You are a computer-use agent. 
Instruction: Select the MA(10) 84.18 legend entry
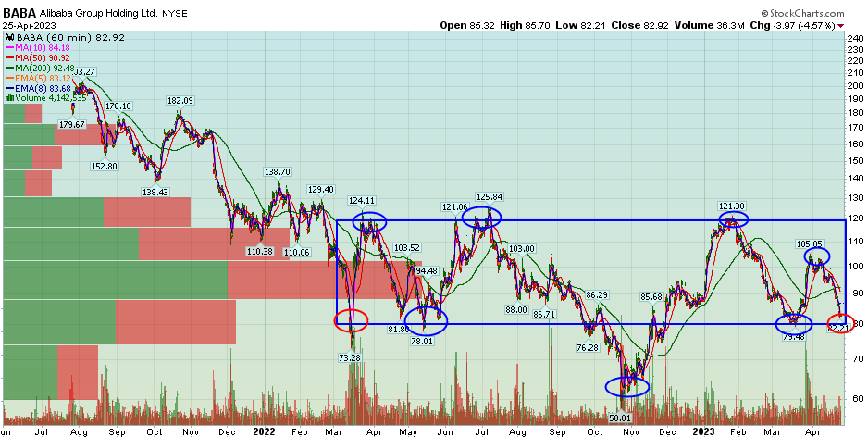[x=38, y=47]
